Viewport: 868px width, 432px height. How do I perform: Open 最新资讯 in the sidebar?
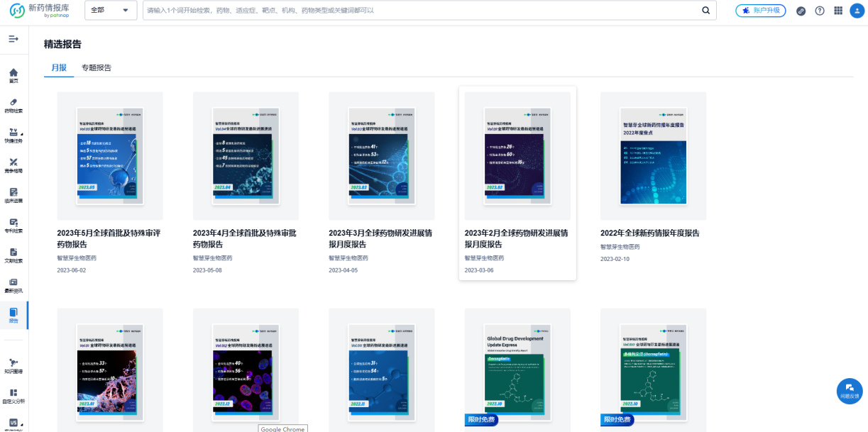pyautogui.click(x=13, y=285)
